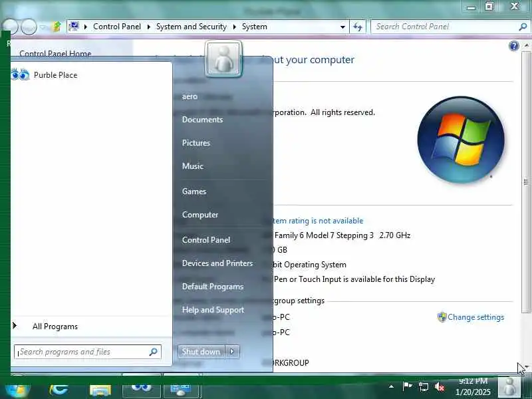The width and height of the screenshot is (532, 399).
Task: Click the Windows logo image in System window
Action: [461, 140]
